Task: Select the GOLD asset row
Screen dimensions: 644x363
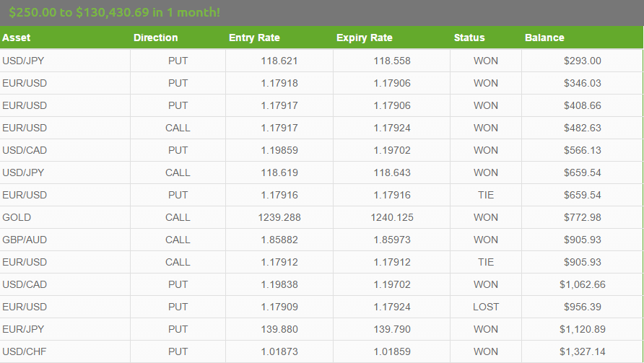Action: coord(321,217)
